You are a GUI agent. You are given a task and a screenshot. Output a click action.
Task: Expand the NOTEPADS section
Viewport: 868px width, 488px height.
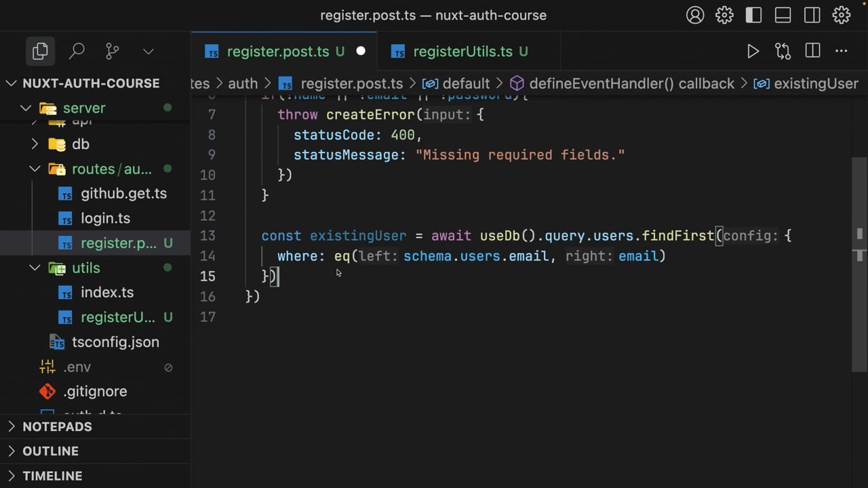click(x=95, y=426)
